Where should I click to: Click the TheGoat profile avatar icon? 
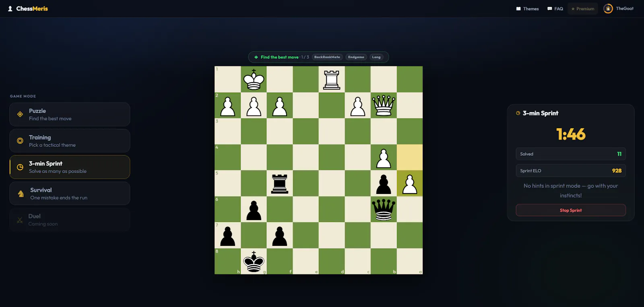pyautogui.click(x=608, y=8)
